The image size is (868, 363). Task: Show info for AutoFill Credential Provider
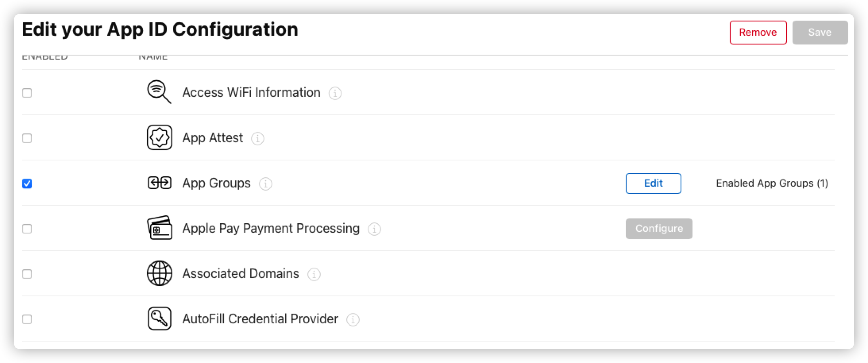click(x=353, y=319)
